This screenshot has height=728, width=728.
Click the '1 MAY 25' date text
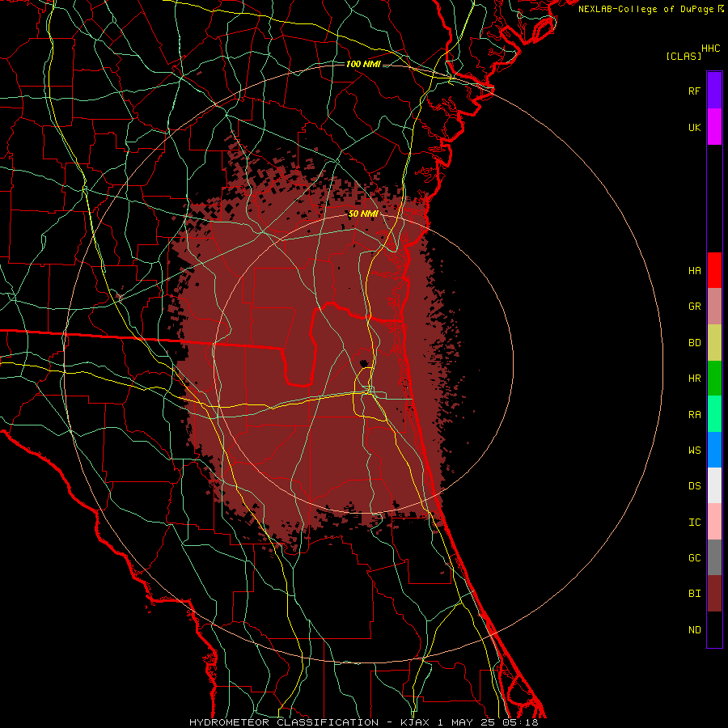466,722
